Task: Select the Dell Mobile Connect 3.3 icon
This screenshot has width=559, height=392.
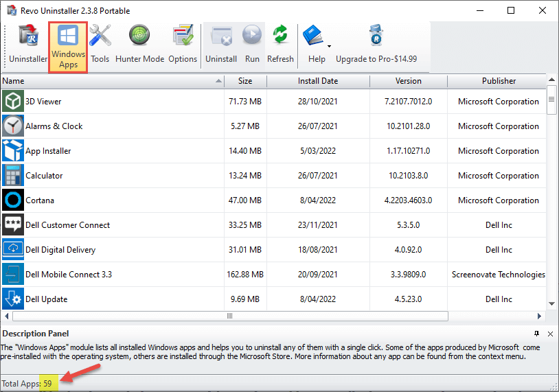Action: tap(13, 275)
